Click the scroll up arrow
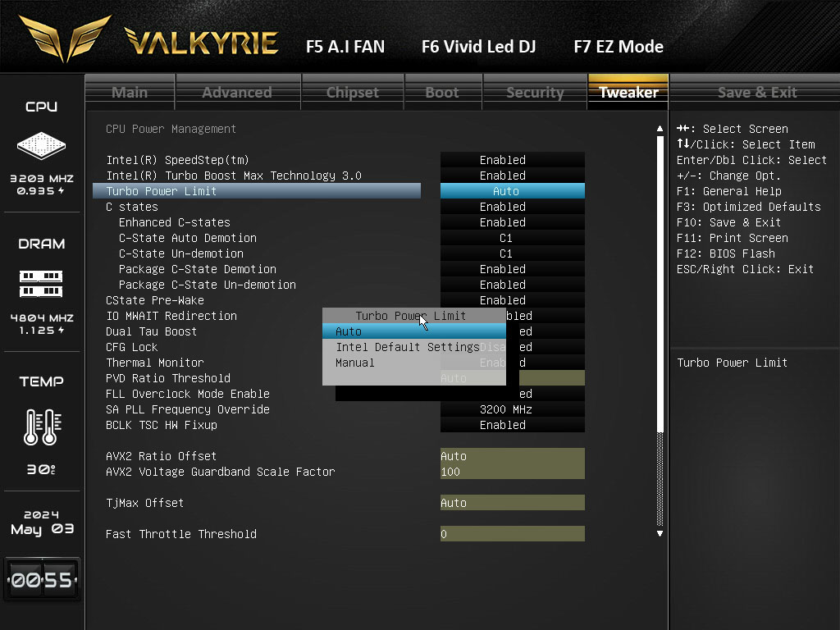 pos(660,129)
